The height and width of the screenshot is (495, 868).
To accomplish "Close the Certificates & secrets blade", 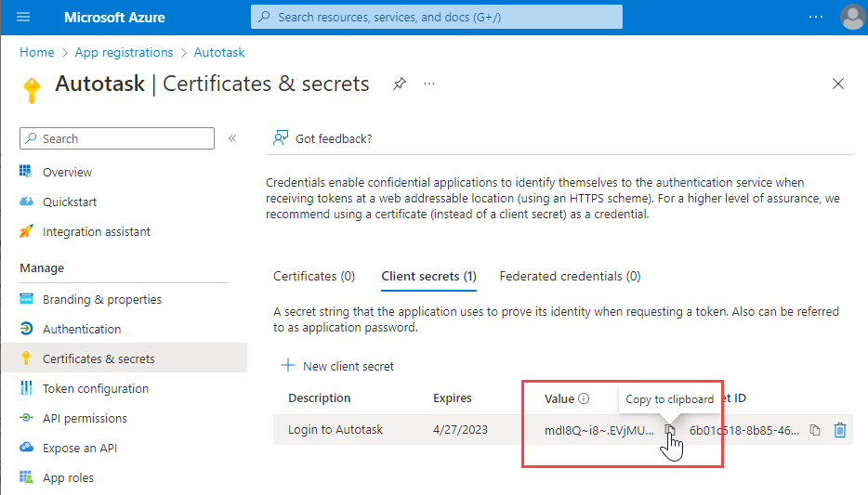I will coord(838,84).
